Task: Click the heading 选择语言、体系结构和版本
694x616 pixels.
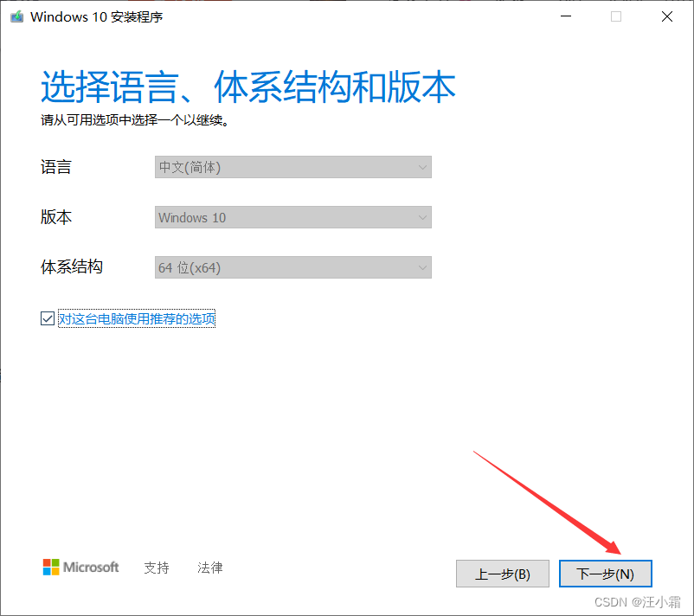Action: 247,87
